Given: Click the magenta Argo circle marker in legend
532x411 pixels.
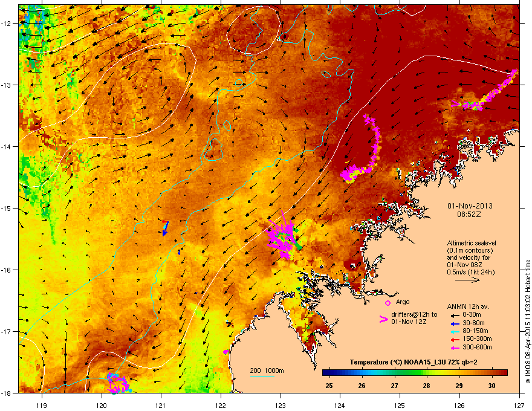Looking at the screenshot, I should (388, 303).
